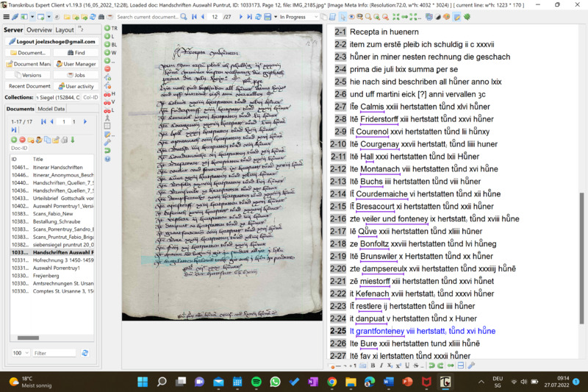Toggle bold formatting in transcription editor
The width and height of the screenshot is (588, 392).
point(373,366)
